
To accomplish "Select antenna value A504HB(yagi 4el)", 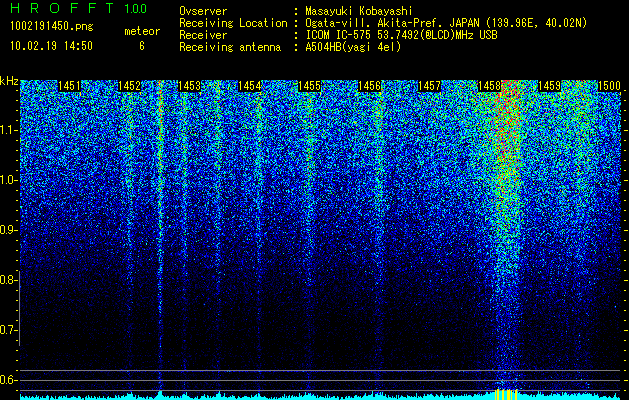I will coord(353,47).
